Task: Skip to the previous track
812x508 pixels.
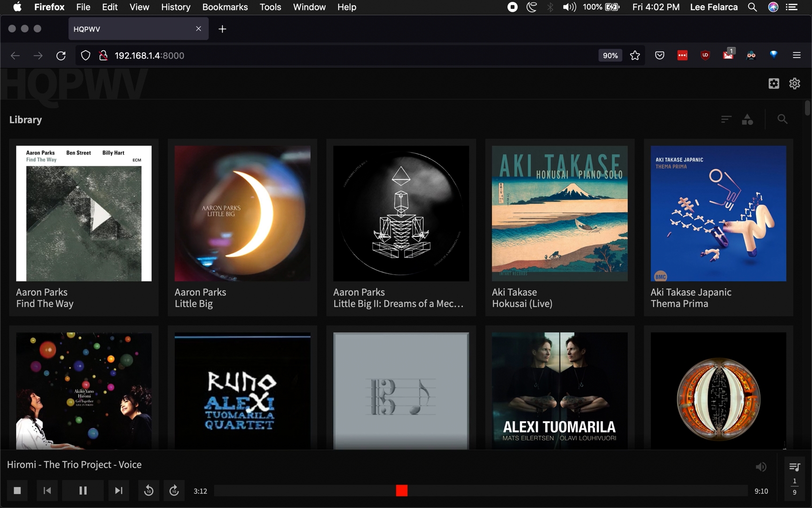Action: (47, 491)
